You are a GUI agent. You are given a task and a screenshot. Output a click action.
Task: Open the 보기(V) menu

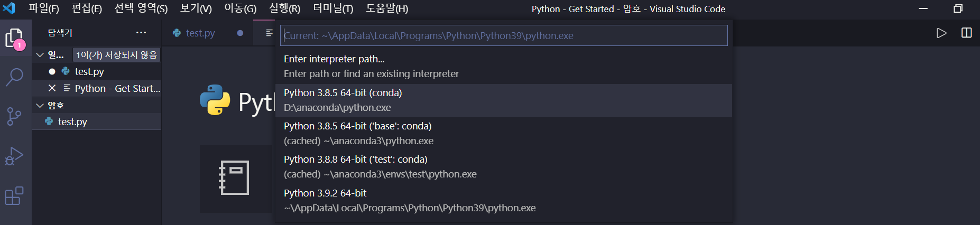coord(196,8)
